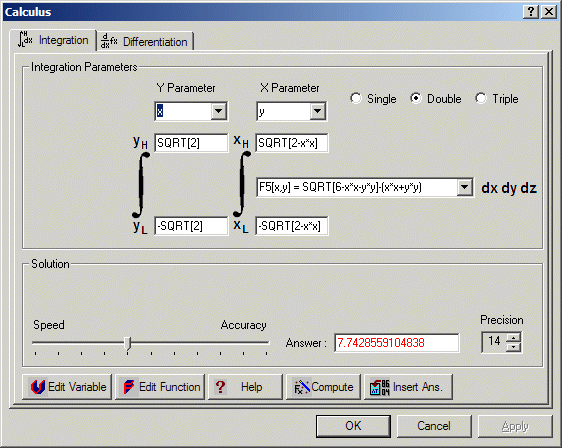Viewport: 562px width, 448px height.
Task: Click the title bar context help question mark
Action: 530,12
